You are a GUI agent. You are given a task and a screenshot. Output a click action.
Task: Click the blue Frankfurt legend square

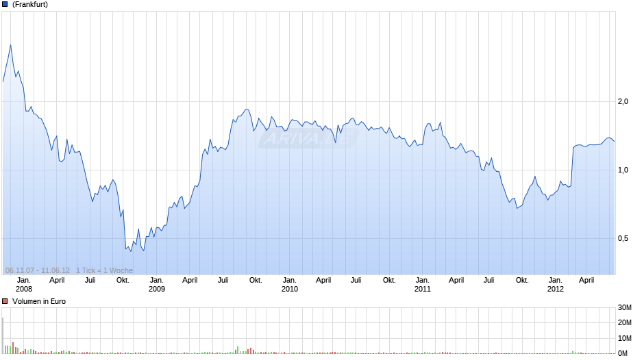pyautogui.click(x=5, y=5)
